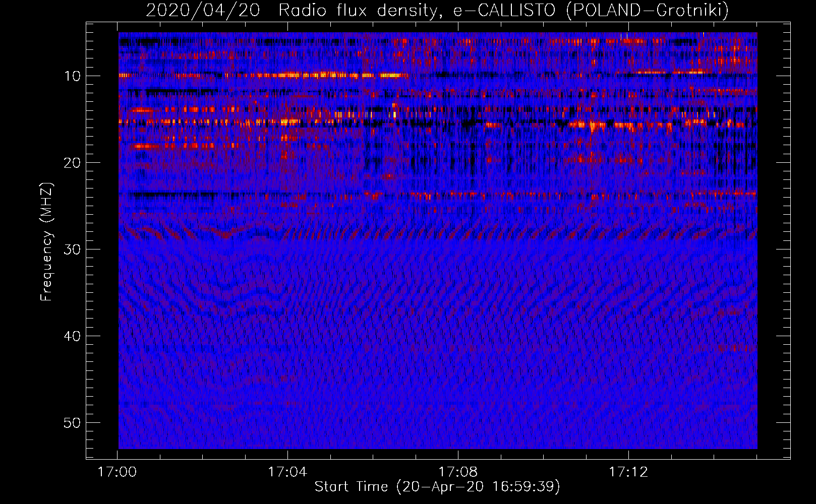
Task: Click the plot title 'Radio flux density, e-CALLISTO (POLAND-Grotniki)'
Action: tap(503, 10)
